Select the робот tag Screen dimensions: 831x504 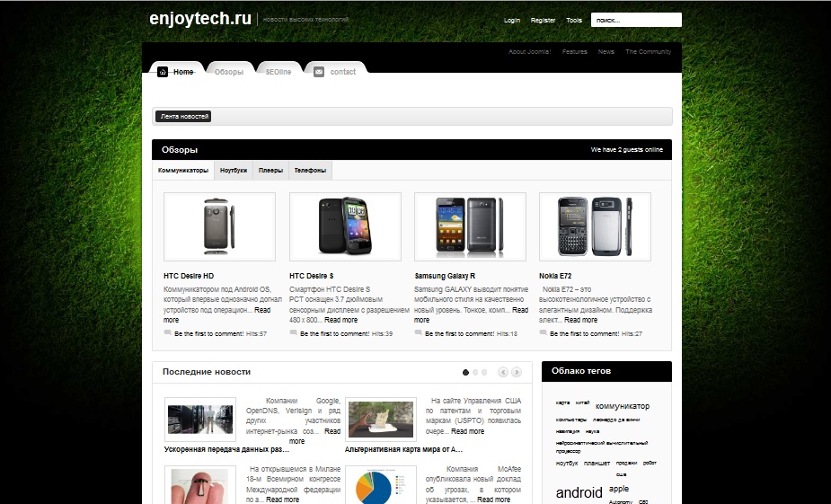(x=650, y=463)
